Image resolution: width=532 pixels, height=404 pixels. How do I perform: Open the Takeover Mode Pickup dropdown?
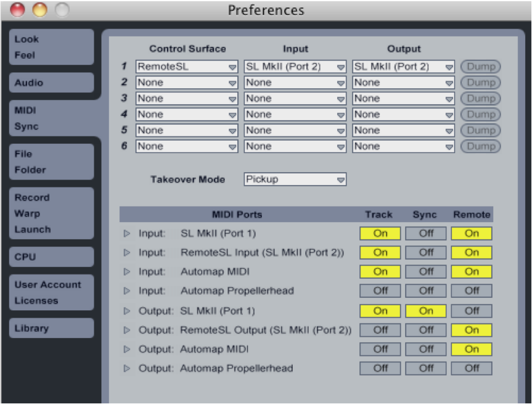point(295,179)
